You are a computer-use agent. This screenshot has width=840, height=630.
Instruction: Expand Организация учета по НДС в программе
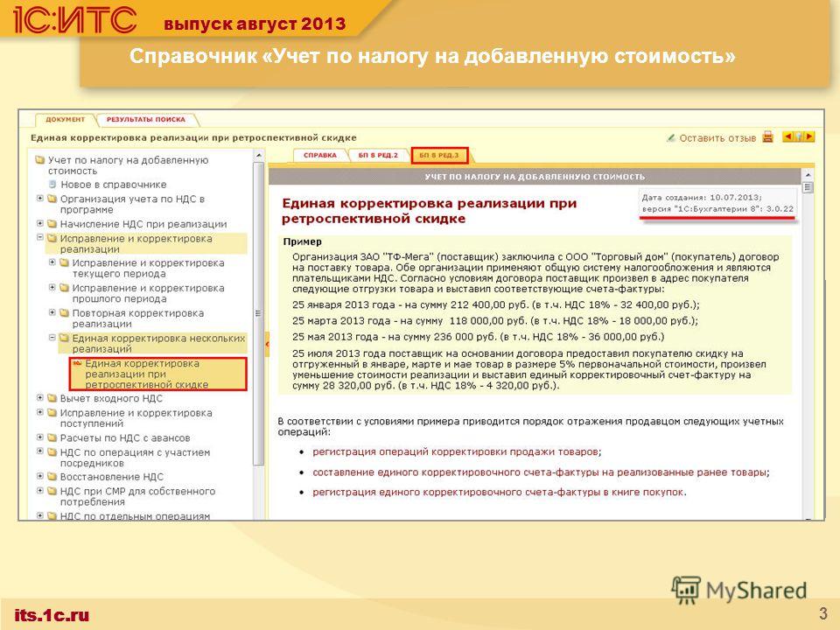tap(39, 199)
